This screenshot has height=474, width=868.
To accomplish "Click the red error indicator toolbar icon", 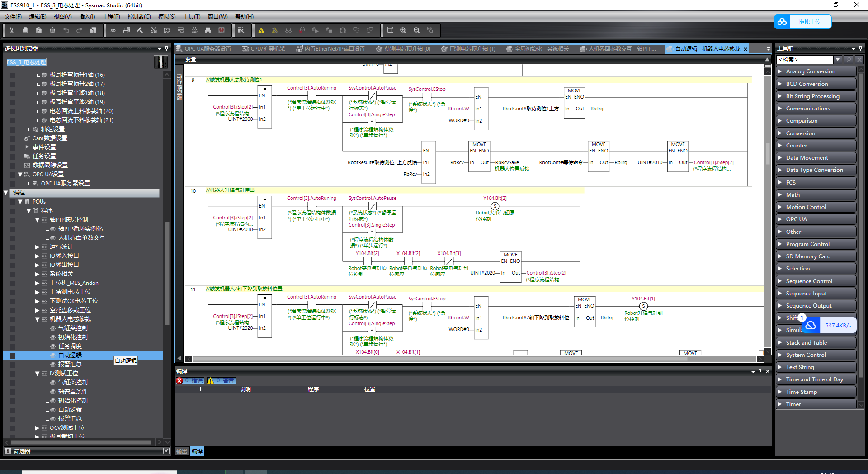I will point(222,30).
